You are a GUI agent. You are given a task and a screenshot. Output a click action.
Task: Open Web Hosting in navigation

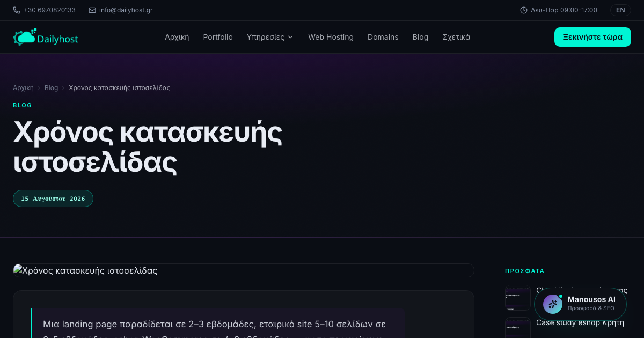[331, 37]
